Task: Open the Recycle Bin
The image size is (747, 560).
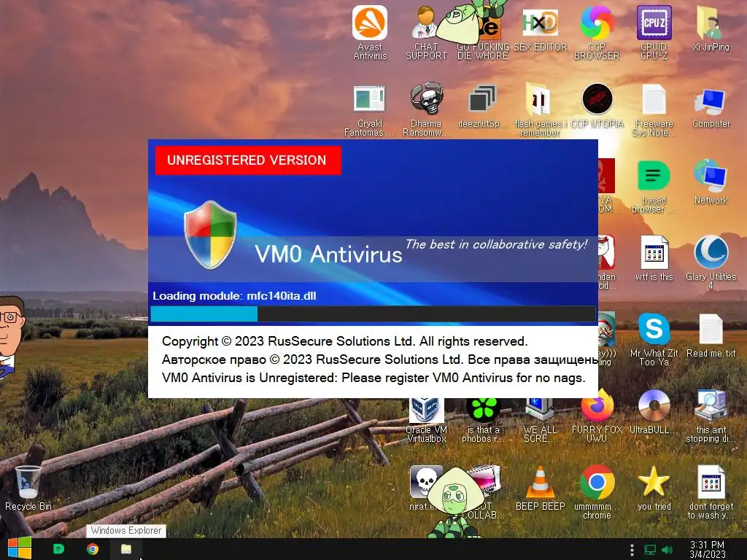Action: point(28,488)
